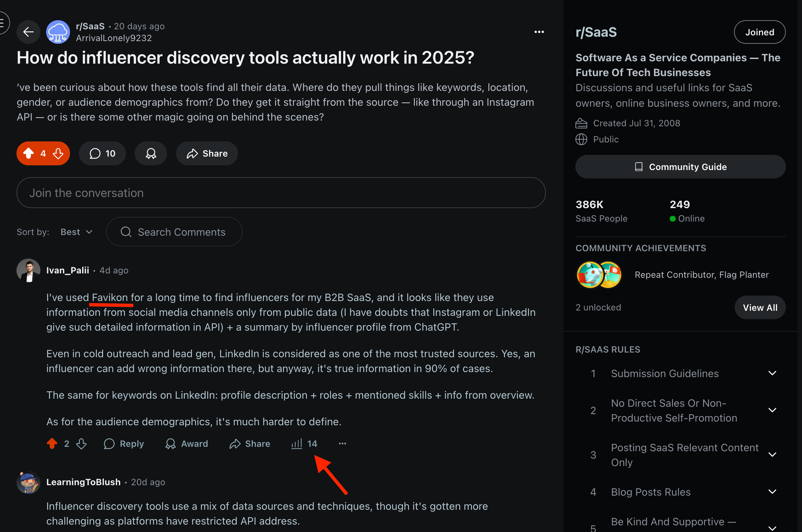Open more options on Ivan_Palii's comment
This screenshot has height=532, width=802.
[342, 443]
